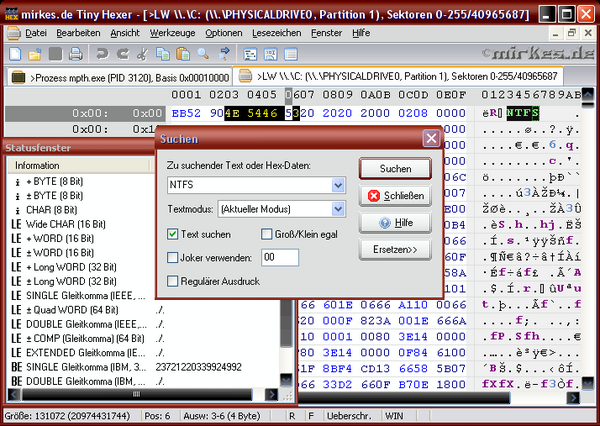Click the drive icon on the LW tab
Image resolution: width=600 pixels, height=426 pixels.
coord(245,76)
